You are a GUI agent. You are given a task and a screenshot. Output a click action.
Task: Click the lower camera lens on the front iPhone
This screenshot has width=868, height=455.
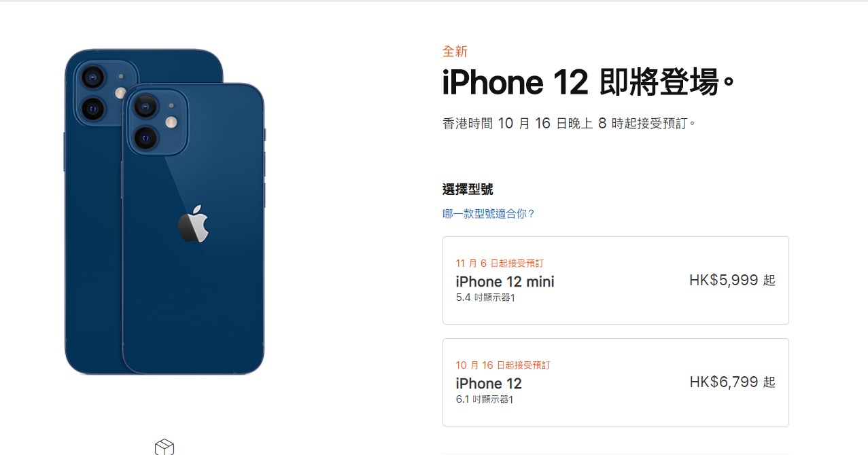click(145, 138)
